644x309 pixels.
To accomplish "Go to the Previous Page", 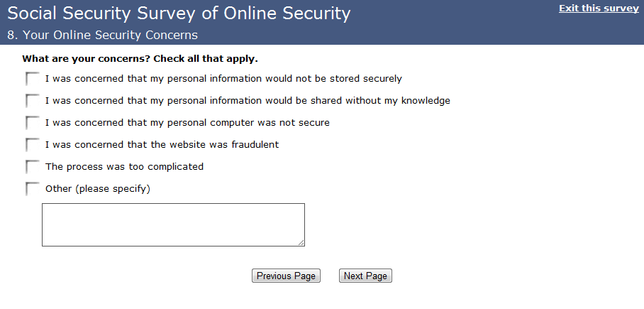I will 286,276.
